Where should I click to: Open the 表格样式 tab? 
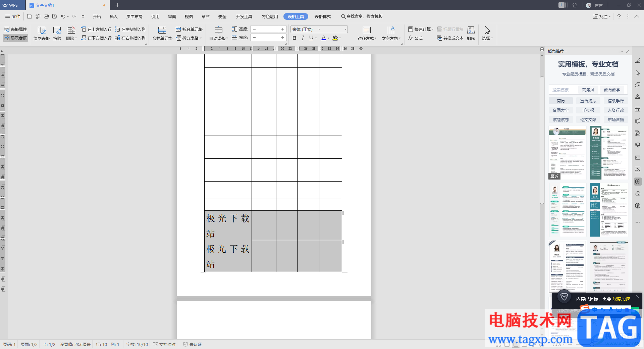click(x=323, y=16)
